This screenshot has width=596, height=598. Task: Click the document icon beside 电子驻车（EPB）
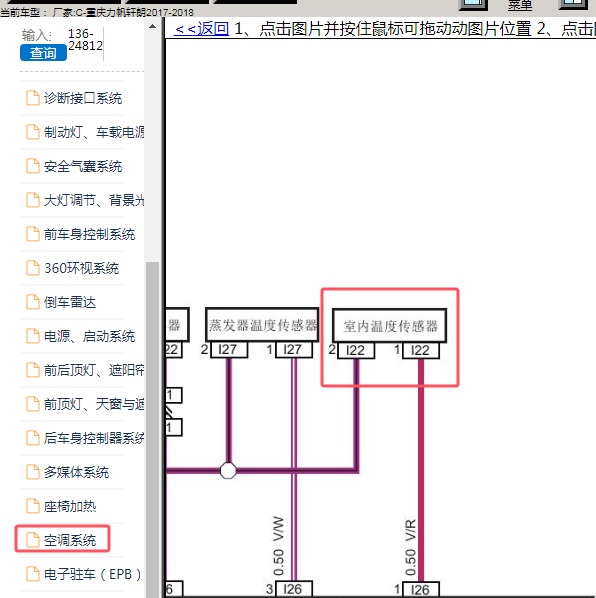point(32,574)
